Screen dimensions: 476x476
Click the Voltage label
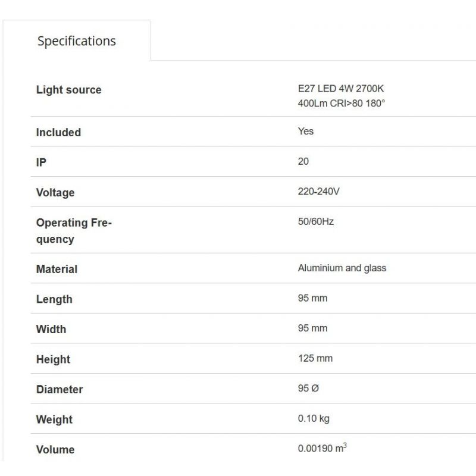[x=55, y=193]
